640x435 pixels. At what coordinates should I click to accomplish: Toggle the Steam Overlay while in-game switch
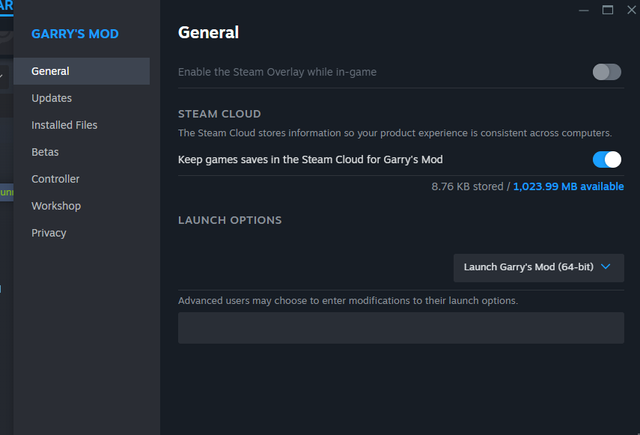tap(607, 72)
